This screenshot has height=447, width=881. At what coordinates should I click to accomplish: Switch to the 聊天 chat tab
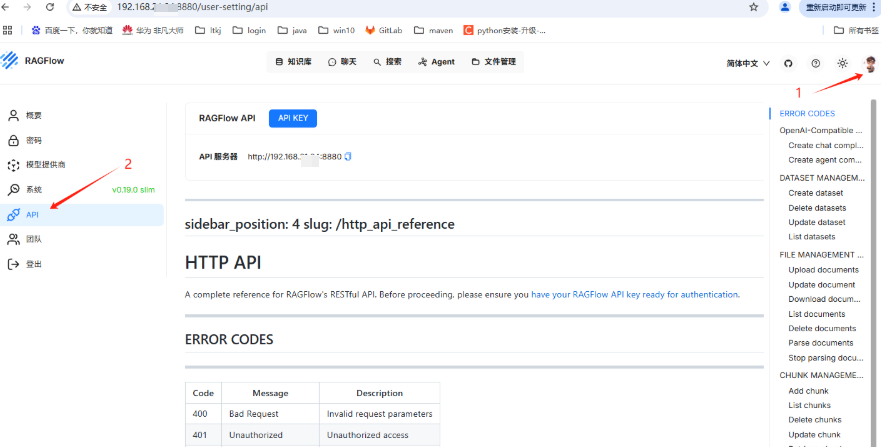[342, 62]
